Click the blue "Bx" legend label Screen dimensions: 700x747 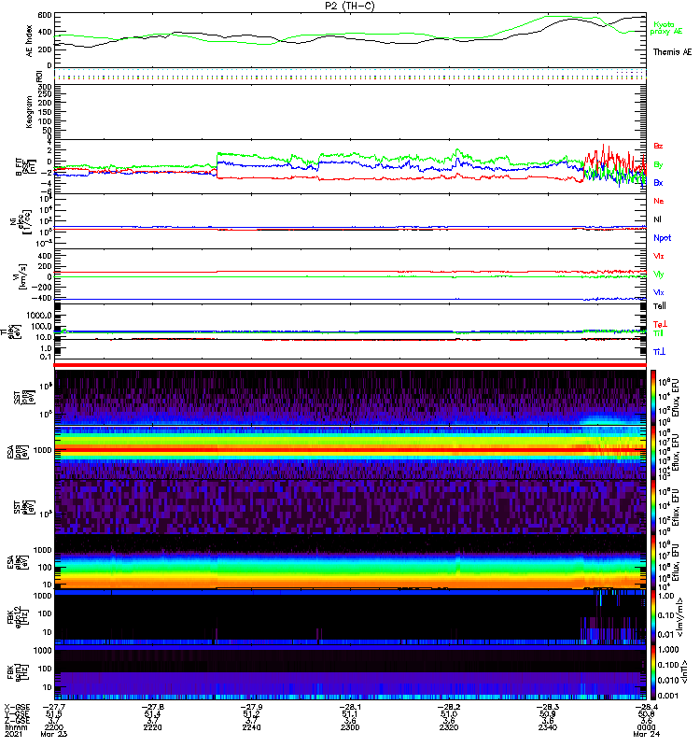pos(658,182)
